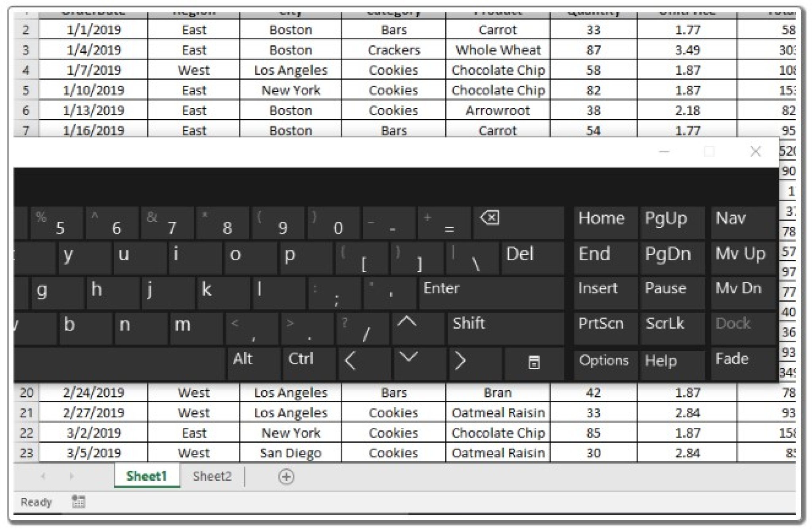Toggle ScrLk on the on-screen keyboard
The height and width of the screenshot is (531, 812).
672,324
